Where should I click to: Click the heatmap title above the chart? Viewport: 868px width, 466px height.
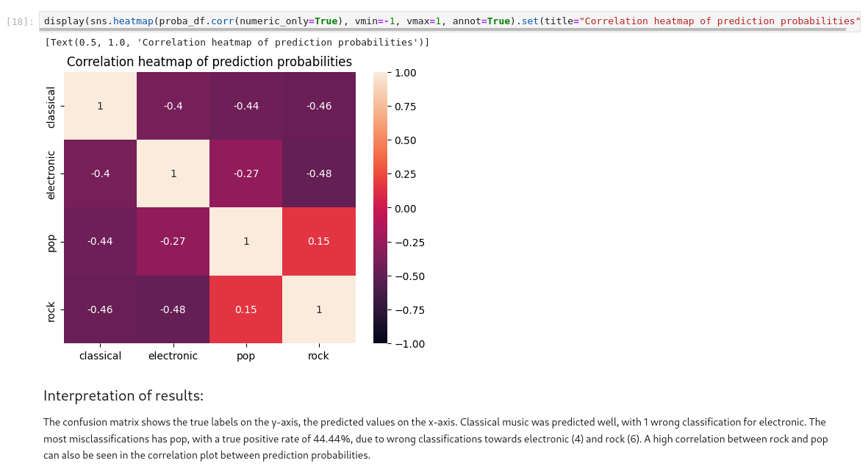pyautogui.click(x=209, y=62)
